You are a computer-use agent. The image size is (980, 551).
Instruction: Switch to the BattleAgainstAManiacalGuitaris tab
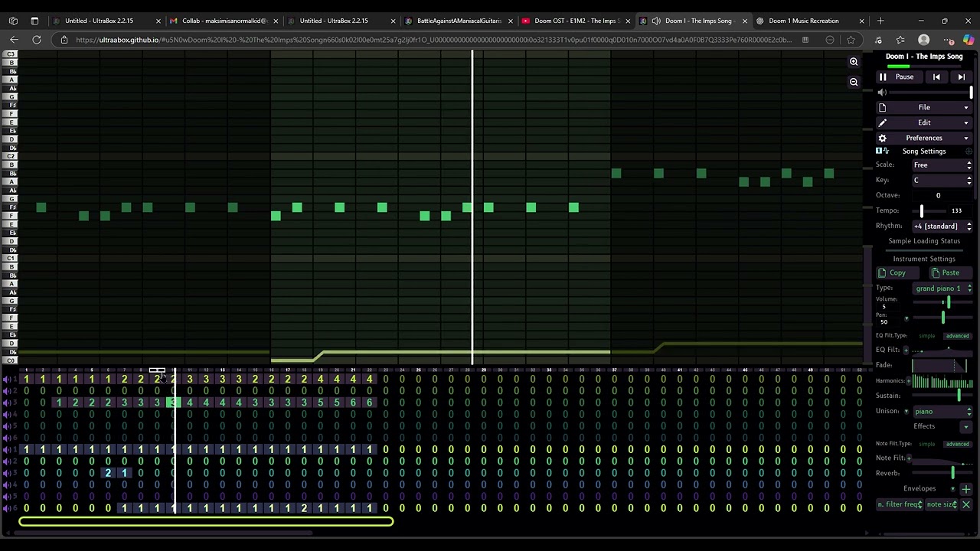pos(459,21)
